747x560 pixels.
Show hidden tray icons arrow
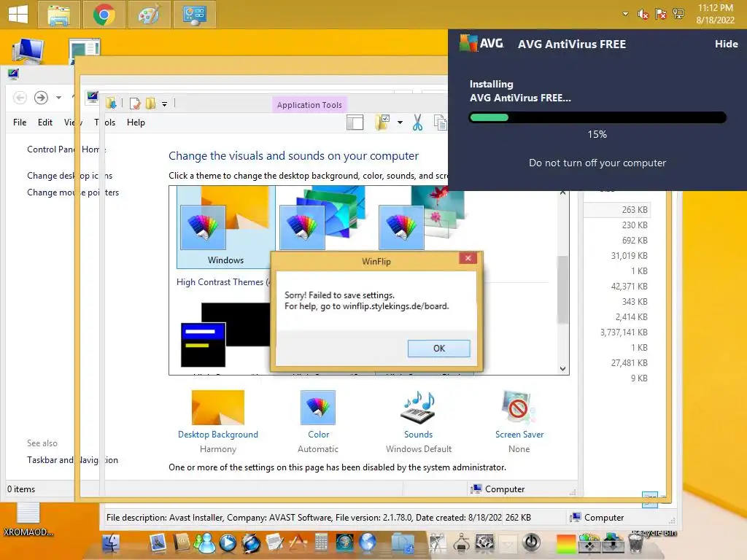click(625, 15)
